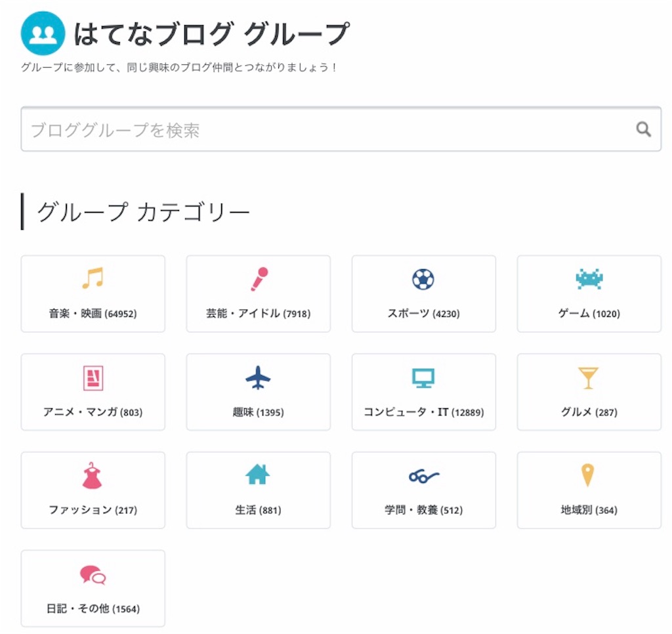Viewport: 672px width, 634px height.
Task: Click the house icon for 生活
Action: (257, 475)
